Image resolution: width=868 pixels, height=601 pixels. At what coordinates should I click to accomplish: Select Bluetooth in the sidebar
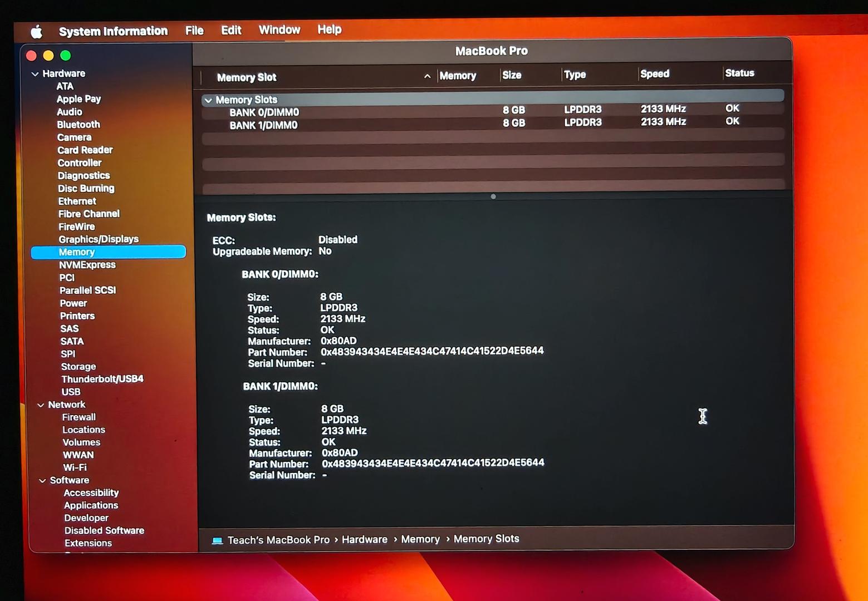(79, 125)
